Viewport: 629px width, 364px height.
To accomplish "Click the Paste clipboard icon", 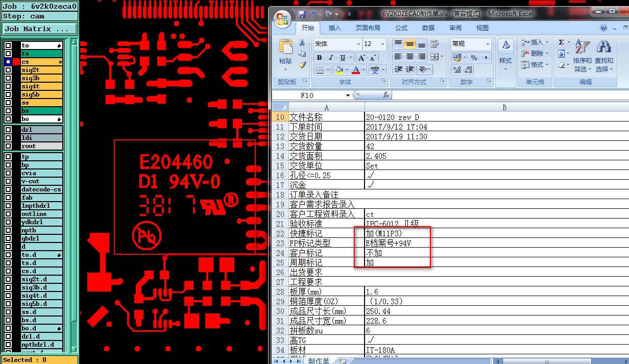I will click(285, 47).
